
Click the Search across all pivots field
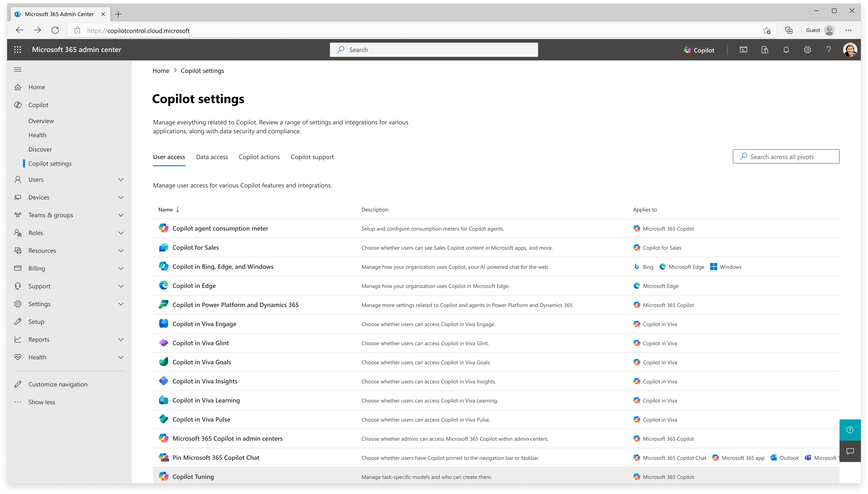pos(786,156)
